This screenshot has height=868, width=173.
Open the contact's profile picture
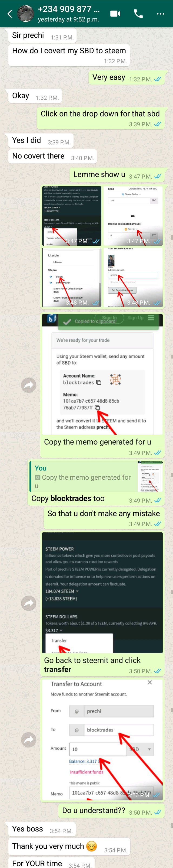26,14
